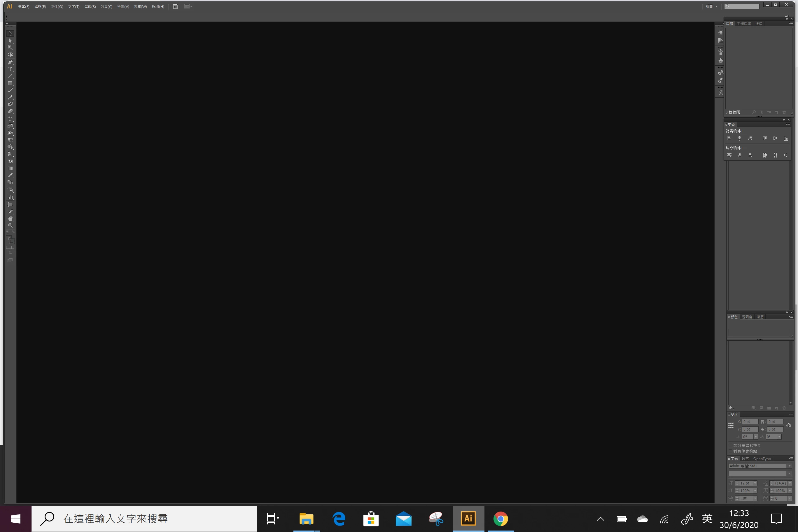Image resolution: width=798 pixels, height=532 pixels.
Task: Open the 12 pt font size dropdown
Action: point(755,483)
